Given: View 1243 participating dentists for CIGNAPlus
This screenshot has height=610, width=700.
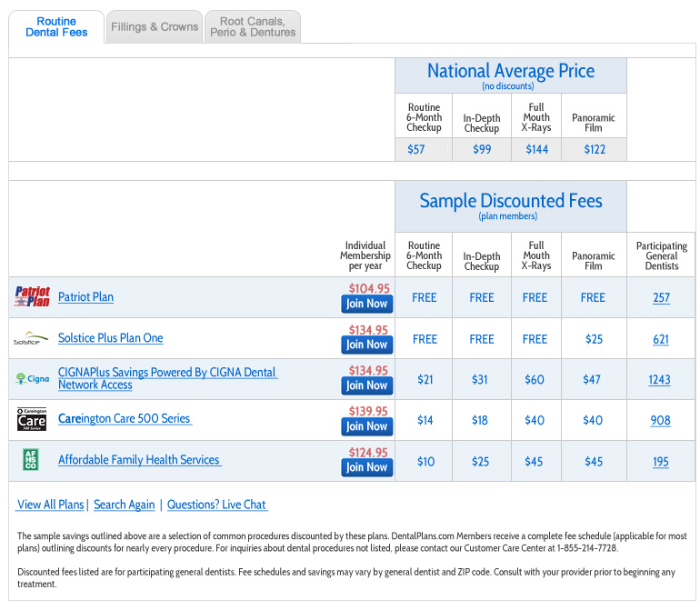Looking at the screenshot, I should [x=659, y=380].
